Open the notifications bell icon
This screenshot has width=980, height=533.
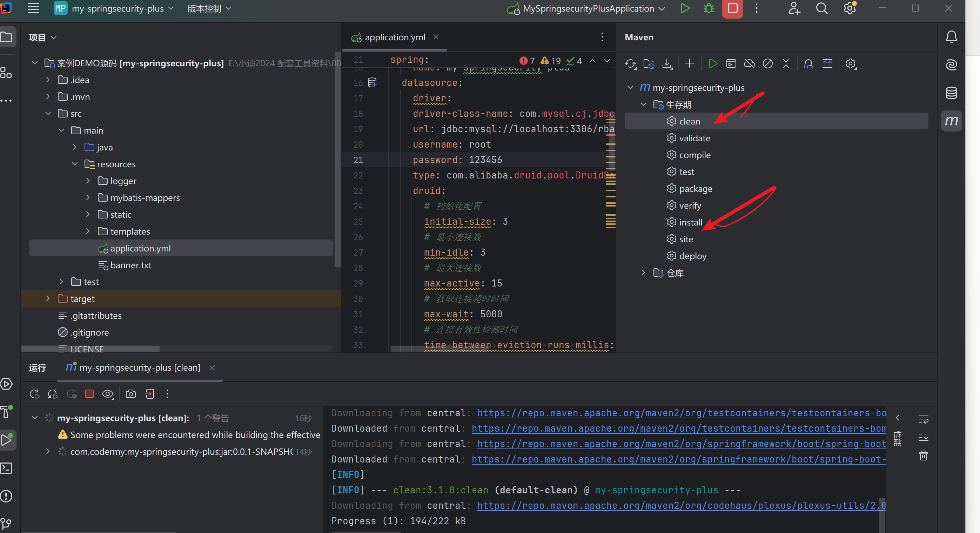[951, 37]
